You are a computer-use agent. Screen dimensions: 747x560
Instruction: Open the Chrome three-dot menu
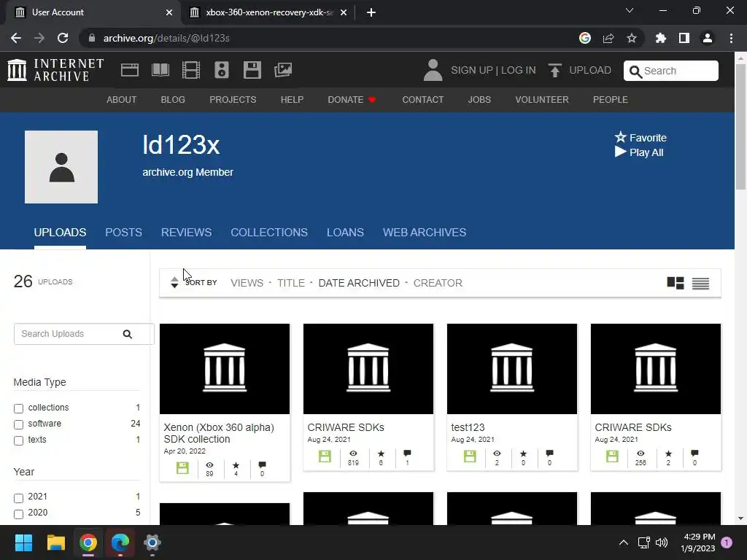click(731, 38)
